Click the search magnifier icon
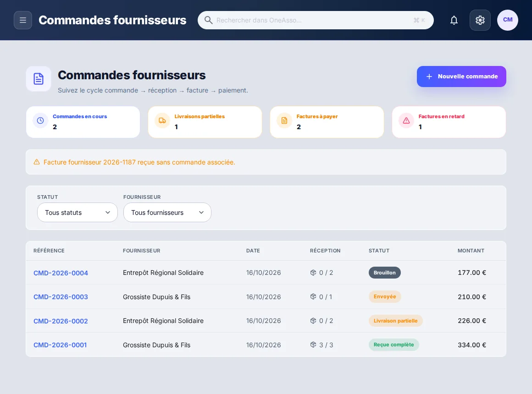Viewport: 532px width, 394px height. tap(208, 20)
